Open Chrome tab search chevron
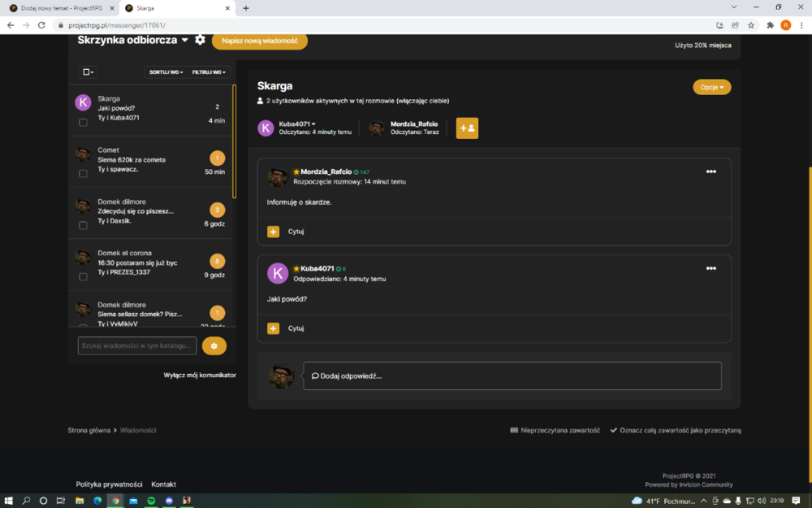812x508 pixels. [734, 7]
